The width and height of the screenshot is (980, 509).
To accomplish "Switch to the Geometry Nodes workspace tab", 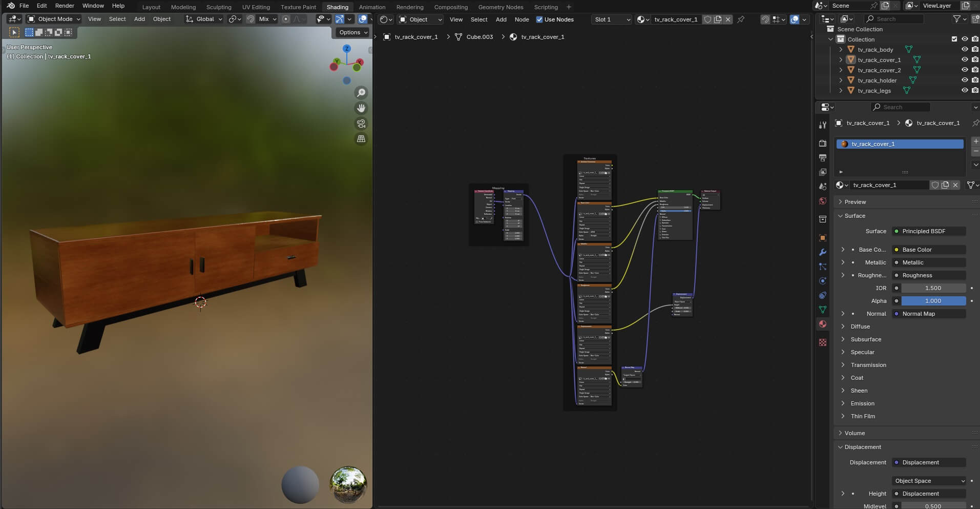I will (x=501, y=7).
